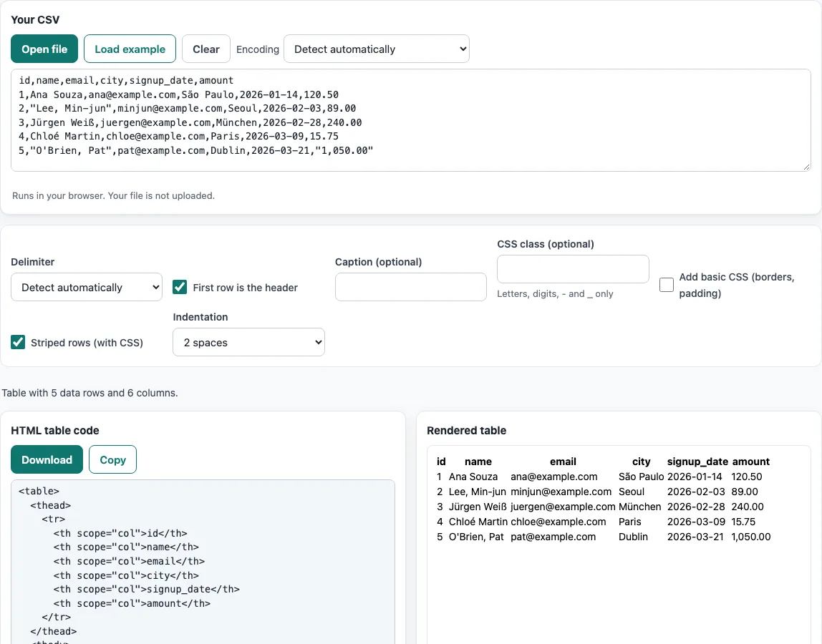Click the 'HTML table code' heading

[x=55, y=430]
